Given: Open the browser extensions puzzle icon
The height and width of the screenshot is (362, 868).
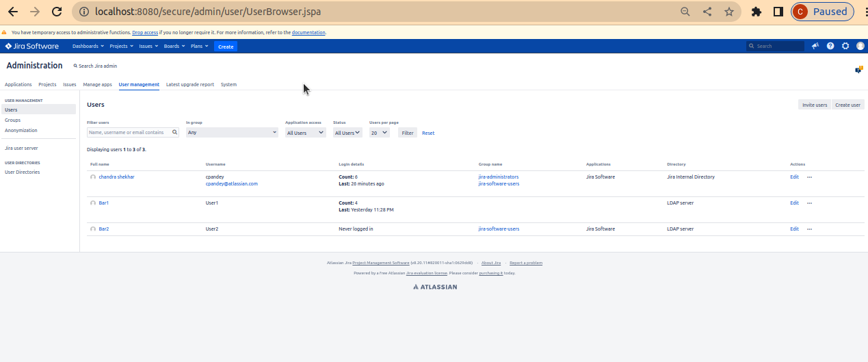Looking at the screenshot, I should click(757, 12).
